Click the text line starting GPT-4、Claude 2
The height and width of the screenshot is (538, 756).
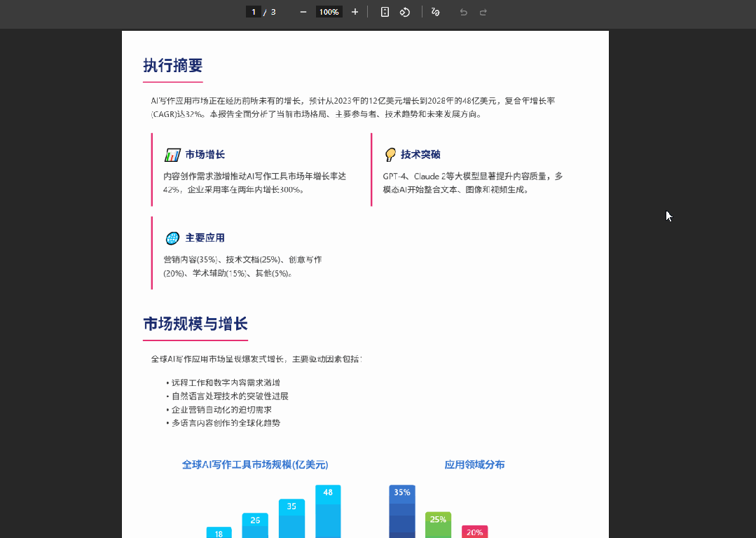click(x=473, y=177)
